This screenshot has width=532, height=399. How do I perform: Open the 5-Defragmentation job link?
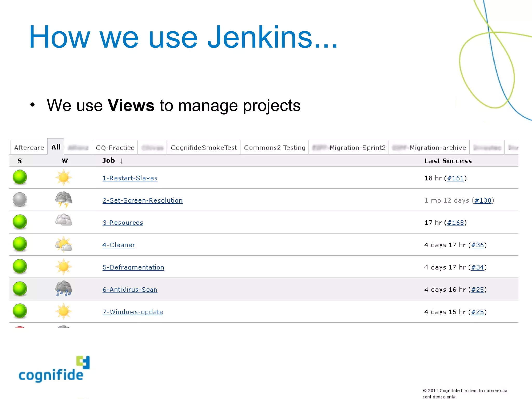(x=133, y=267)
